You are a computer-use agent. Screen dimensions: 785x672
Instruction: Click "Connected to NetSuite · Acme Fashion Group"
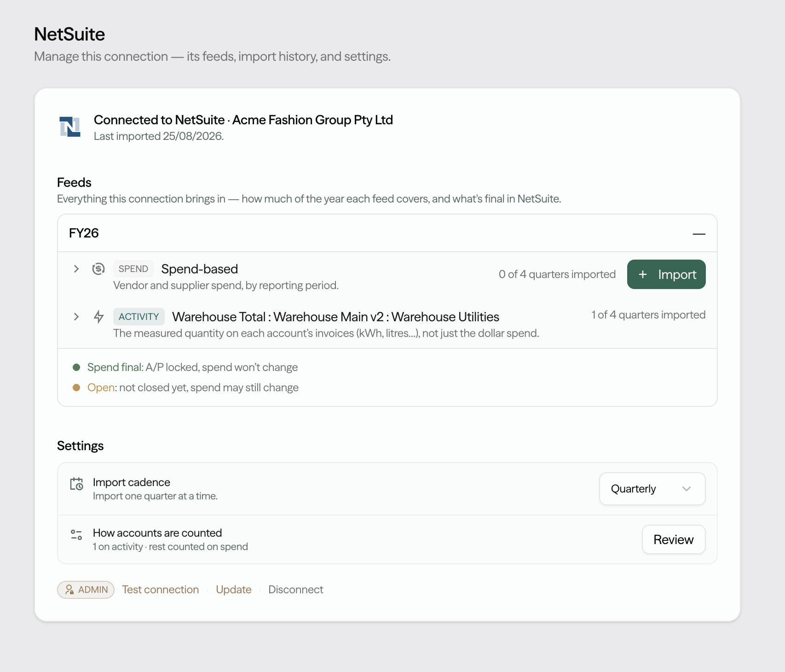243,120
